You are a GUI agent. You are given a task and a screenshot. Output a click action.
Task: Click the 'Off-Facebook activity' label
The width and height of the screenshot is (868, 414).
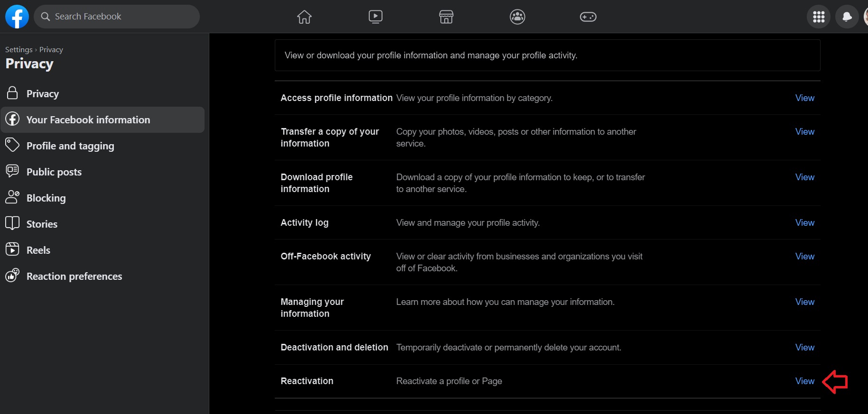[326, 256]
